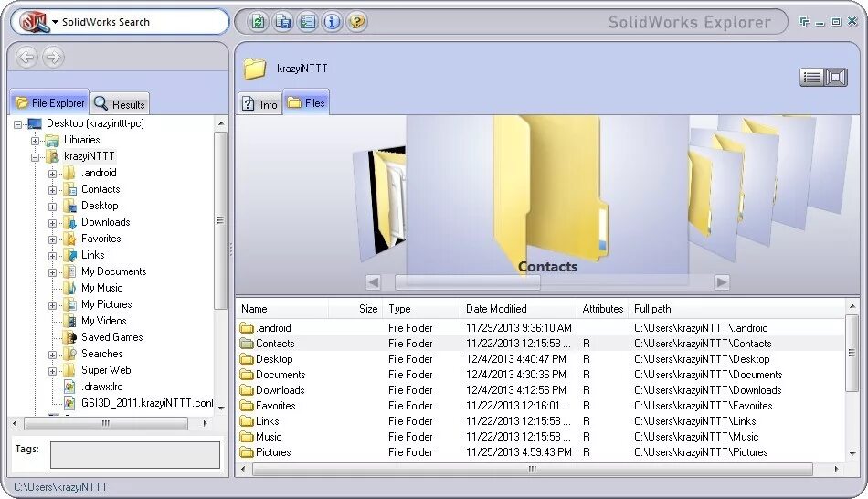
Task: Open the Files tab
Action: [306, 102]
